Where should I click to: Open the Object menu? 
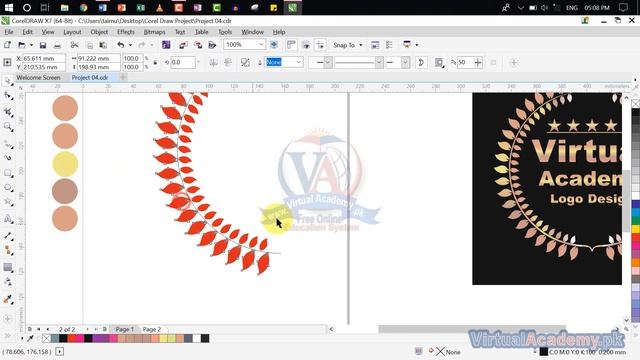[99, 32]
